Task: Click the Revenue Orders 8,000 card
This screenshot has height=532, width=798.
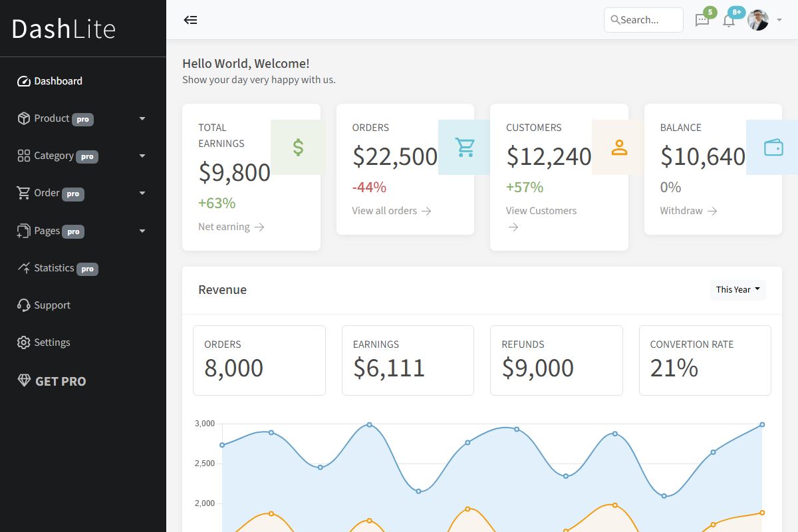Action: (x=259, y=360)
